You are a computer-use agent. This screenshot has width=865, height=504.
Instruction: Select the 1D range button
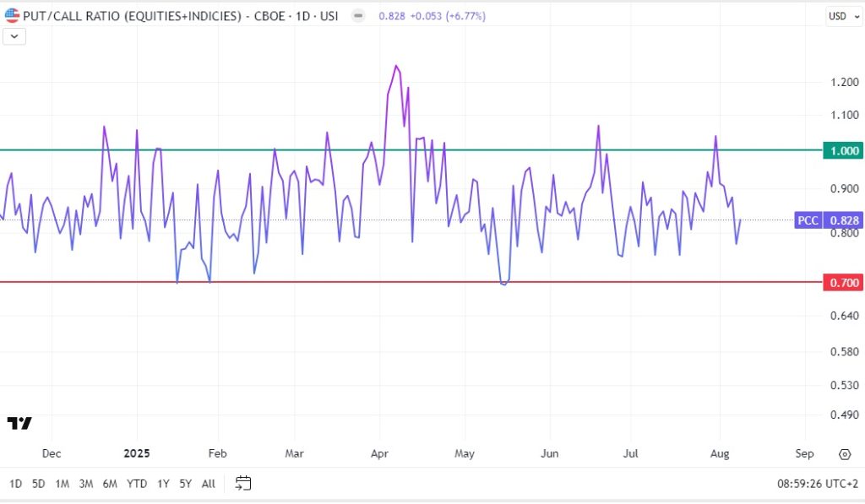tap(15, 484)
